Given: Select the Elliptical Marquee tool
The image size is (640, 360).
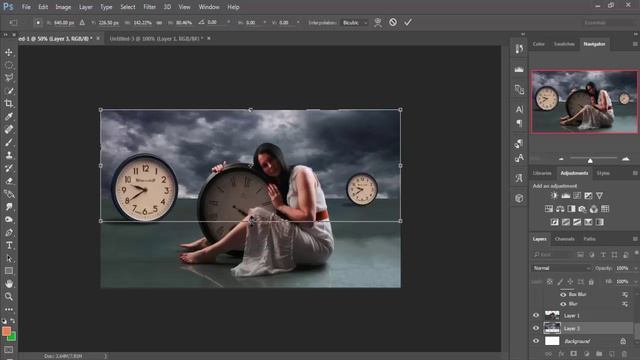Looking at the screenshot, I should click(9, 65).
